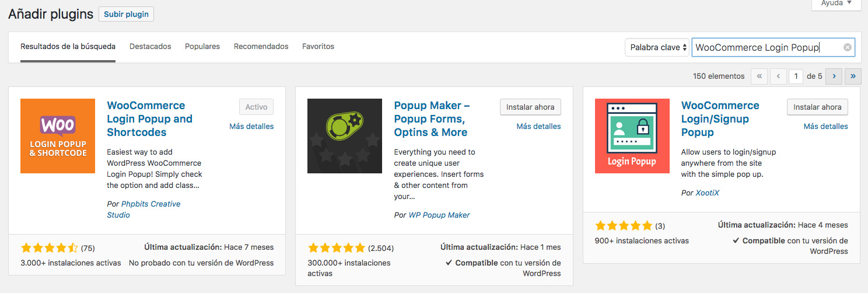Viewport: 868px width, 293px height.
Task: Open the Populares tab
Action: point(202,46)
